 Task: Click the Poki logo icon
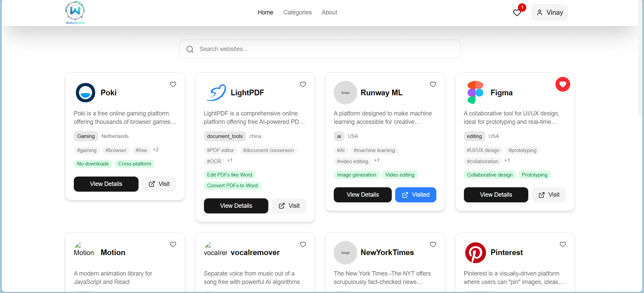(x=86, y=93)
